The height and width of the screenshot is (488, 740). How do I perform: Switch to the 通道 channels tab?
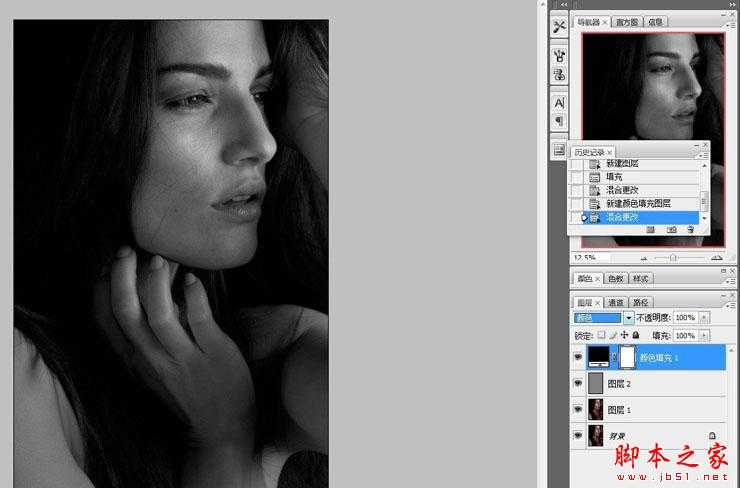tap(615, 302)
